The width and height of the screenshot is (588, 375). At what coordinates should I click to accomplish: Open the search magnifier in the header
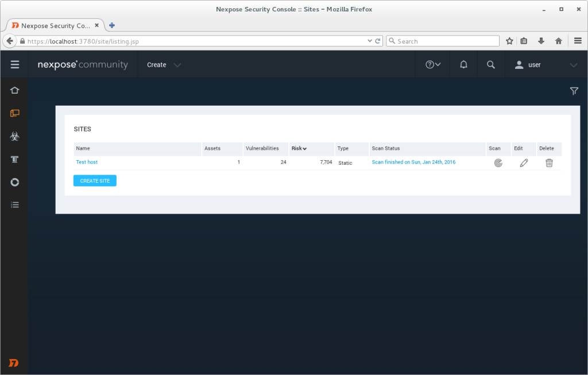(x=490, y=64)
